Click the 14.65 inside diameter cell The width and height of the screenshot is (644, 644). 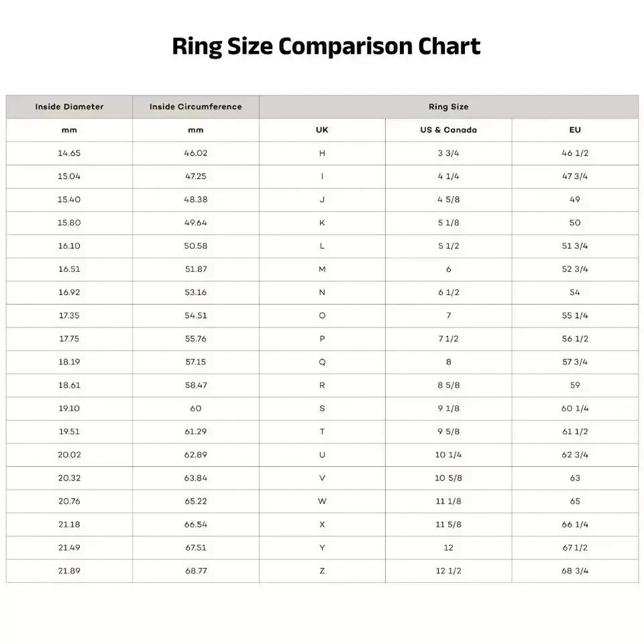(x=69, y=153)
